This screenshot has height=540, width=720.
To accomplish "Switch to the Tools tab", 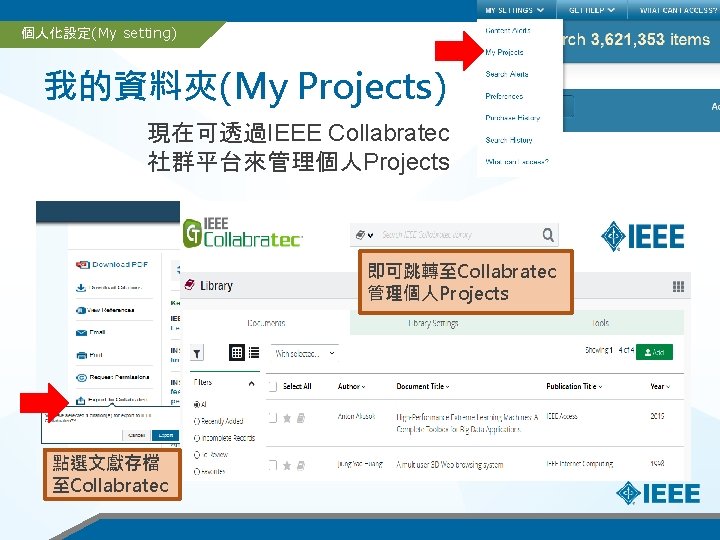I will (600, 323).
